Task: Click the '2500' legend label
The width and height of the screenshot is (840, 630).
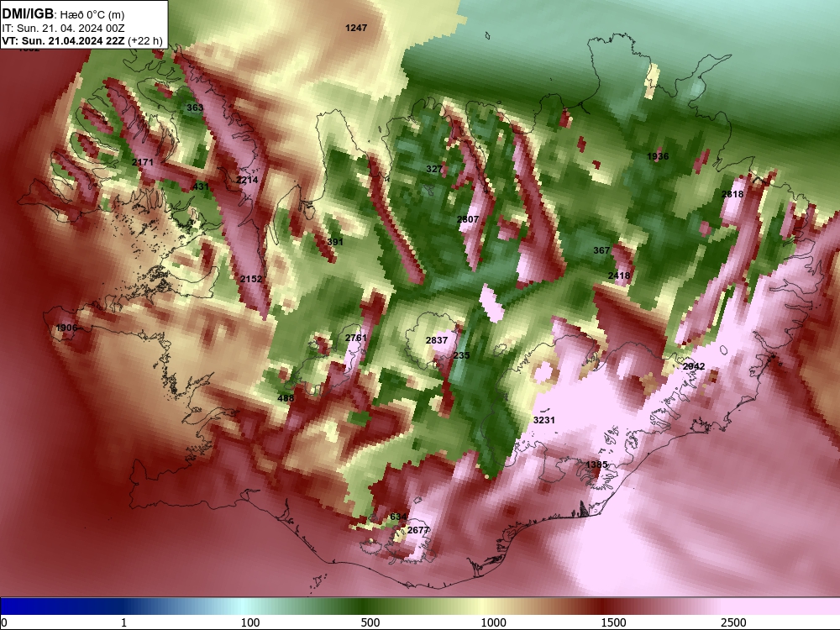Action: [x=733, y=622]
